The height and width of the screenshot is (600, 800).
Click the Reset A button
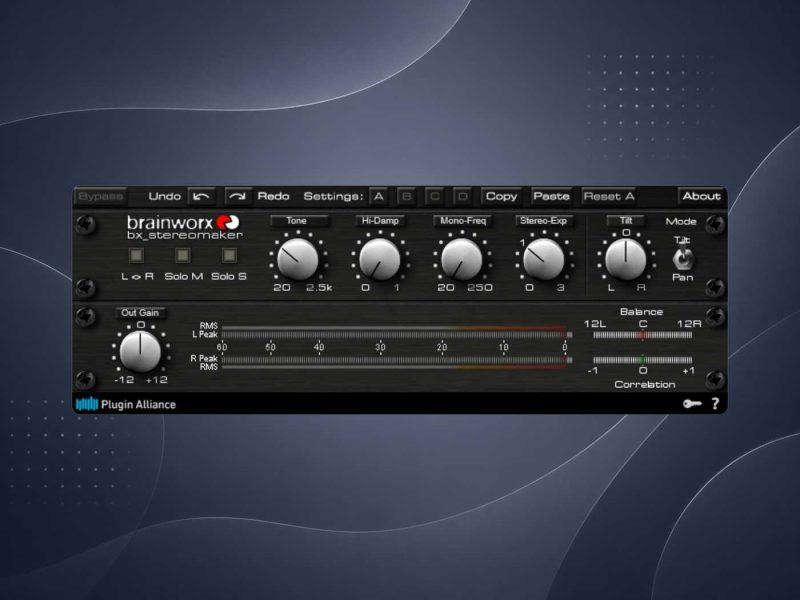609,196
